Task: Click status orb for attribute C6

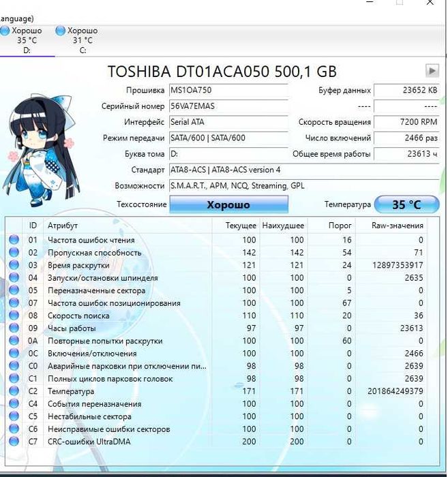Action: (x=14, y=429)
